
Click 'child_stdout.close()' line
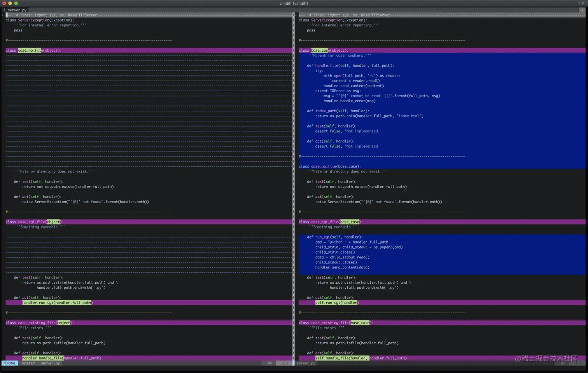coord(336,263)
